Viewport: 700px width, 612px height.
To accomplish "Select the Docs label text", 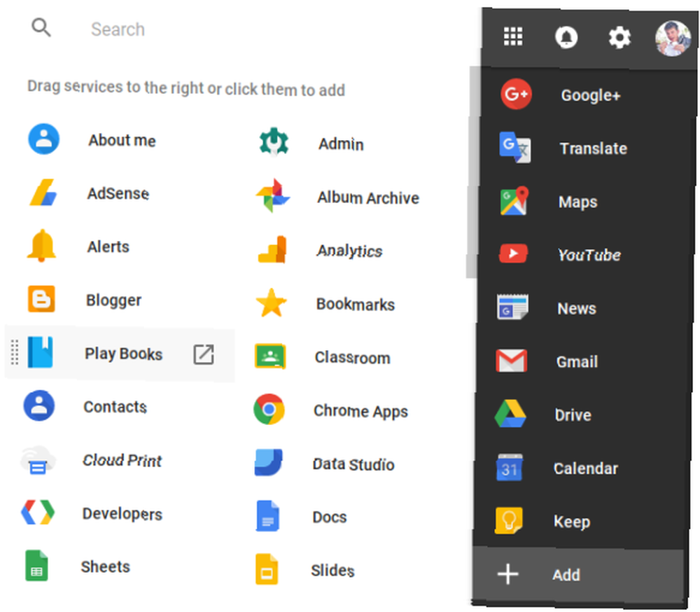I will 330,517.
